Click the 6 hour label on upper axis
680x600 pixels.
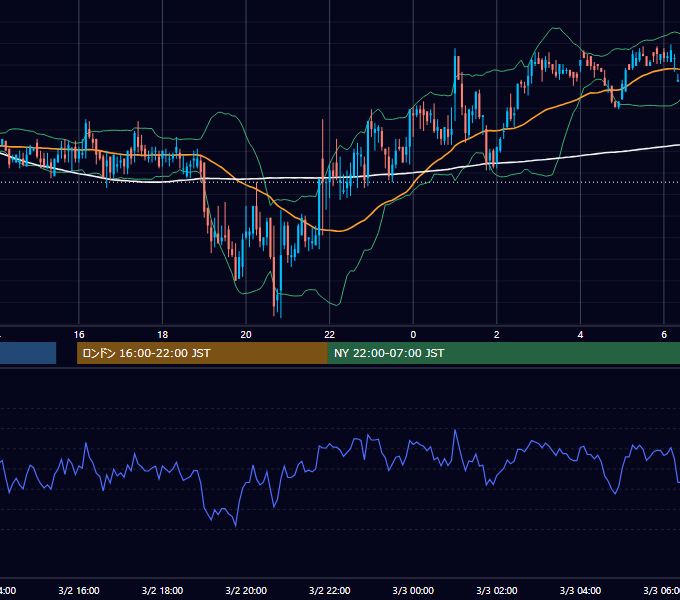pos(664,335)
